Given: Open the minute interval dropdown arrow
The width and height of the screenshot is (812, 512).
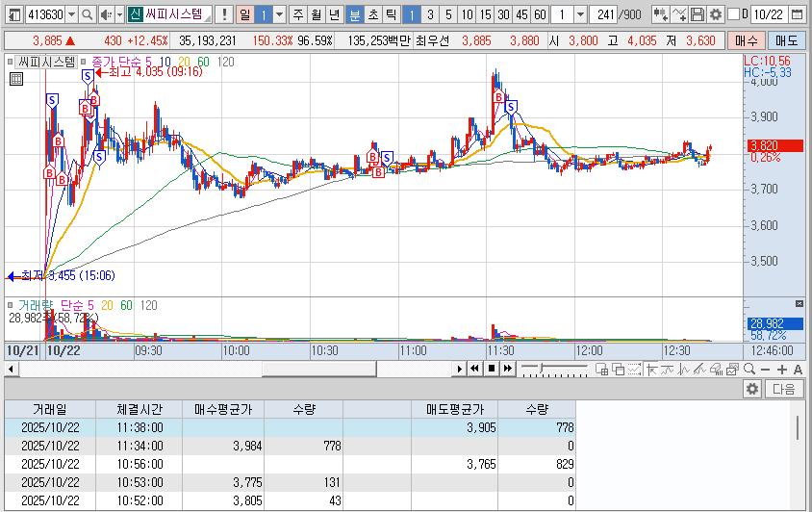Looking at the screenshot, I should (x=581, y=14).
